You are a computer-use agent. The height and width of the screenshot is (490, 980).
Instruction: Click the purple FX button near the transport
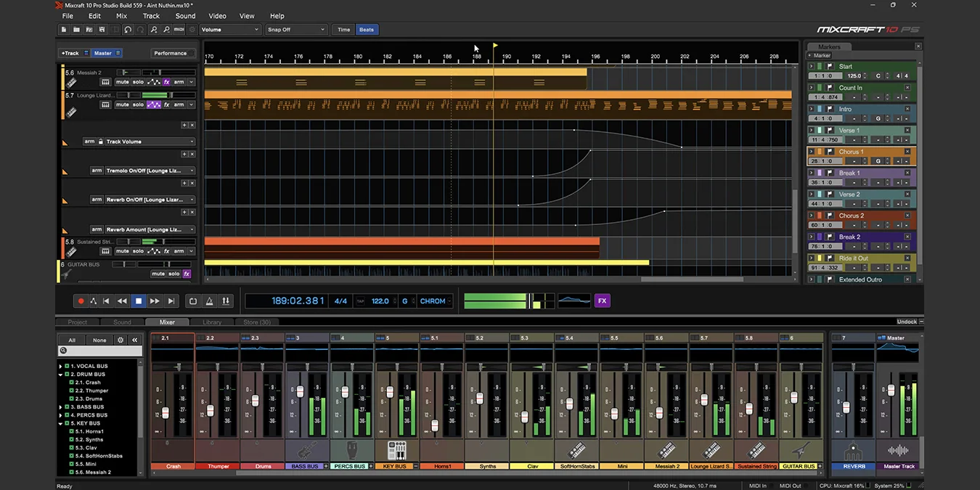point(602,300)
